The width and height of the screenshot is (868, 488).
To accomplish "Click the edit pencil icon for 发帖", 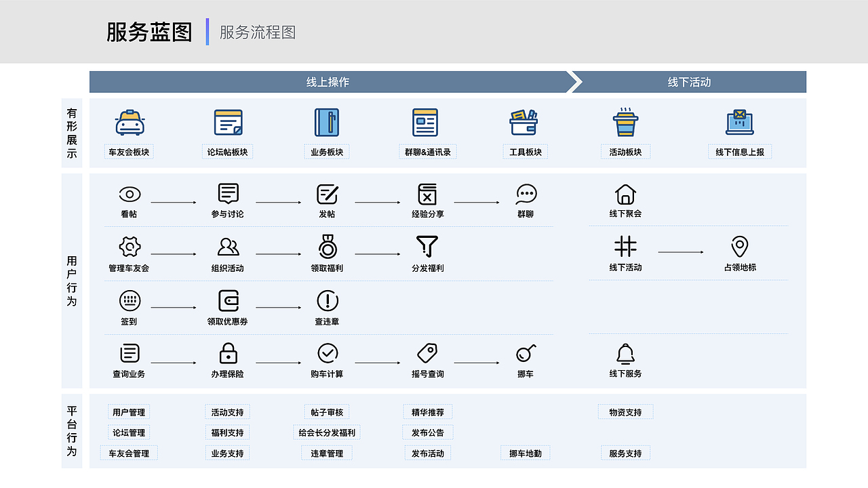I will click(328, 195).
